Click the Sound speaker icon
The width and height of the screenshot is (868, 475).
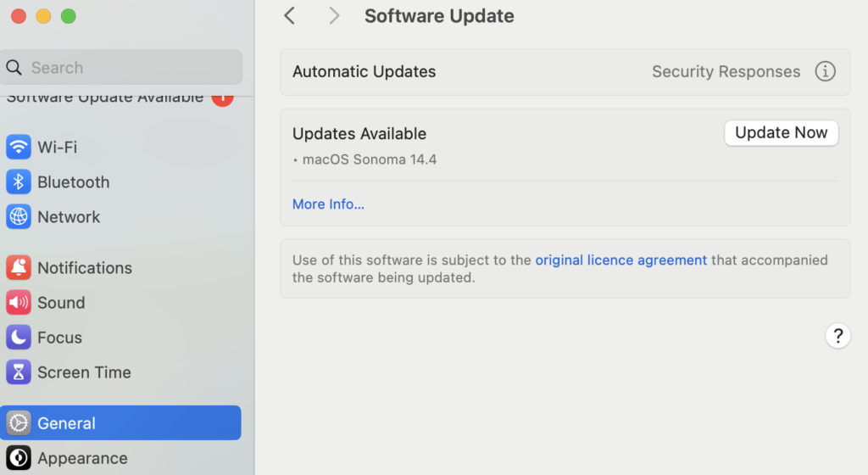click(x=19, y=302)
